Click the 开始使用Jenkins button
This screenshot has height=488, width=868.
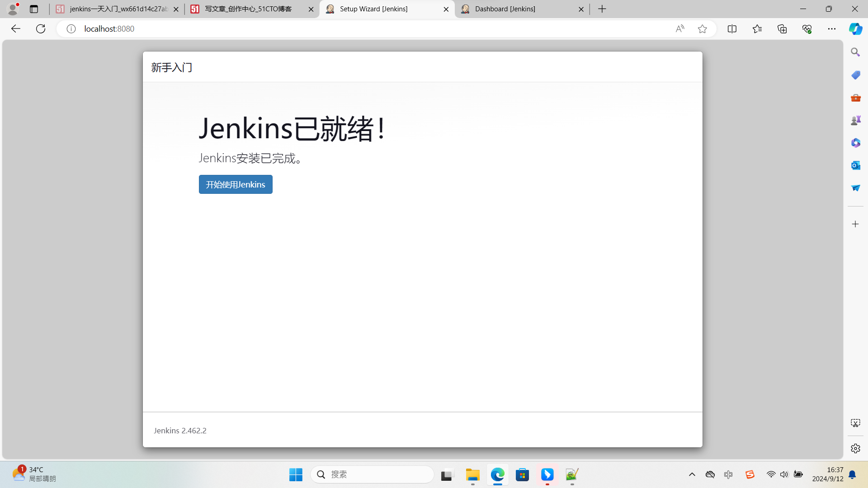[x=236, y=184]
